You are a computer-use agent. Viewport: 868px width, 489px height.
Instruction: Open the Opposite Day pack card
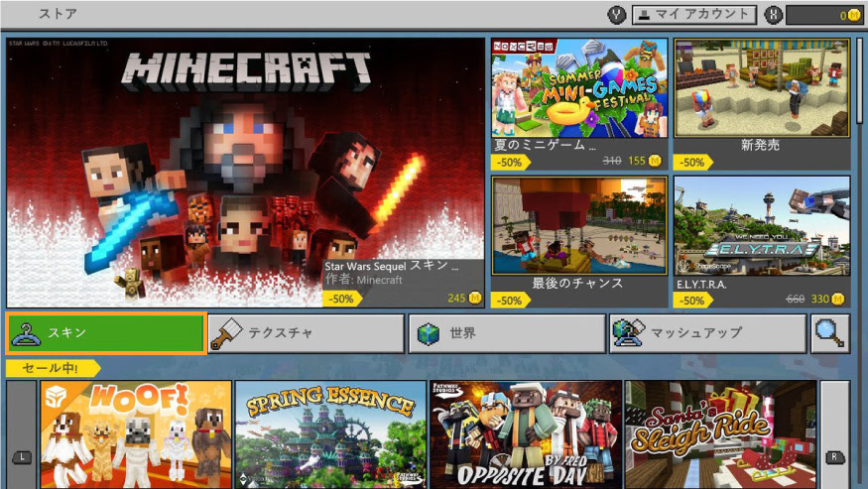[526, 434]
